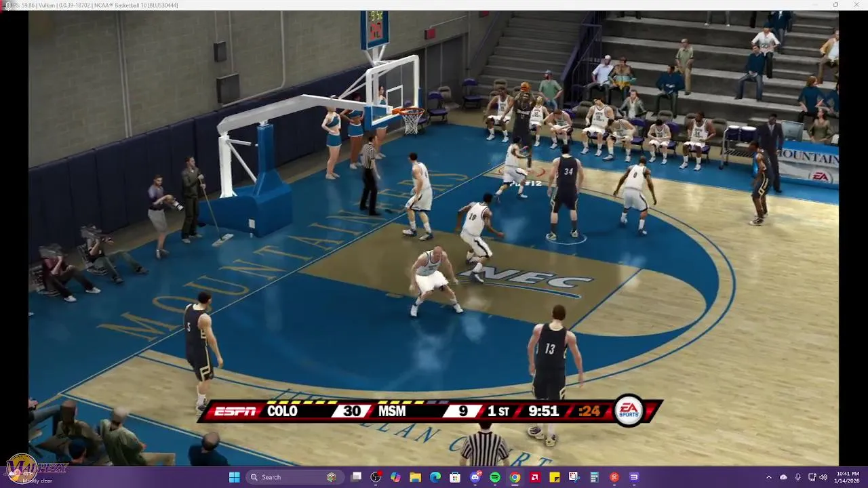Click the EA Sports logo on scoreboard
This screenshot has height=488, width=868.
click(629, 410)
